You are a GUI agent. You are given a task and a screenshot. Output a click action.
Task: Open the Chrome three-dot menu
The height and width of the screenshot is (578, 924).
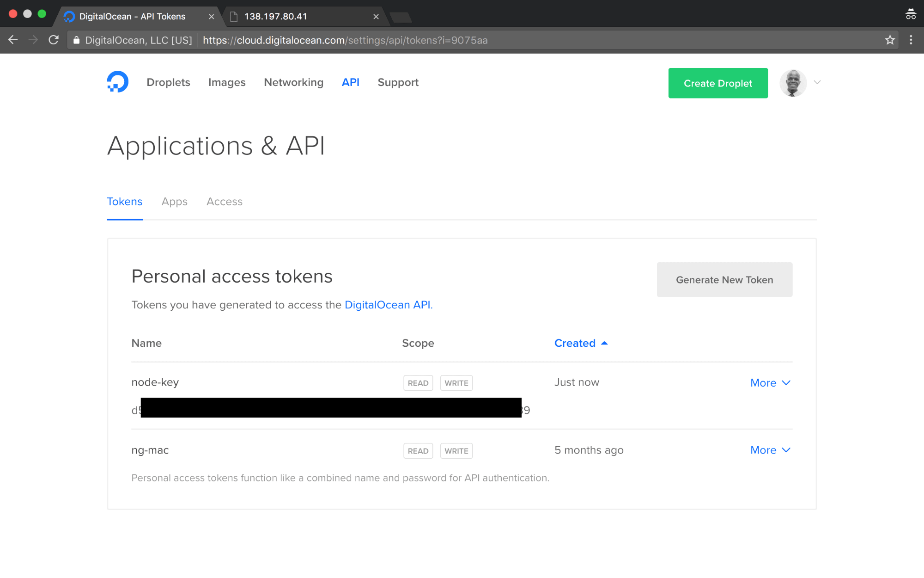[911, 40]
